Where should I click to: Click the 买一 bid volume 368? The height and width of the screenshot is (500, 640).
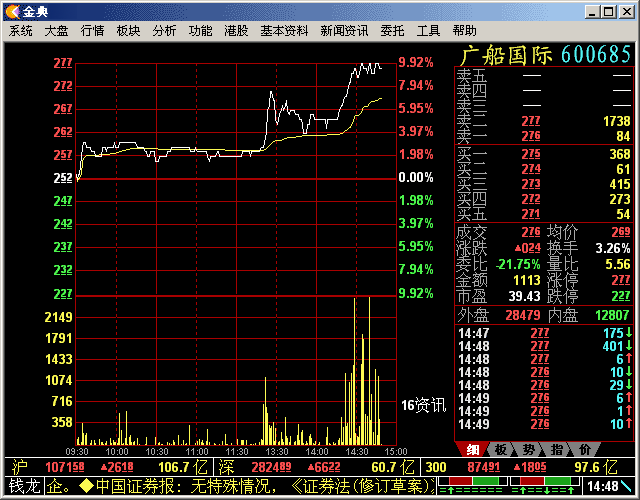tap(620, 154)
